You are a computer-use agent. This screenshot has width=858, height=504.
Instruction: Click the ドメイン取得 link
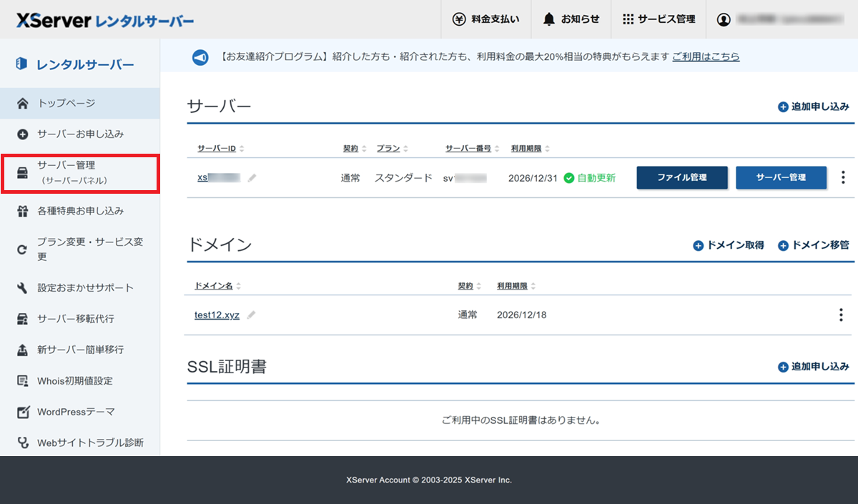[729, 245]
